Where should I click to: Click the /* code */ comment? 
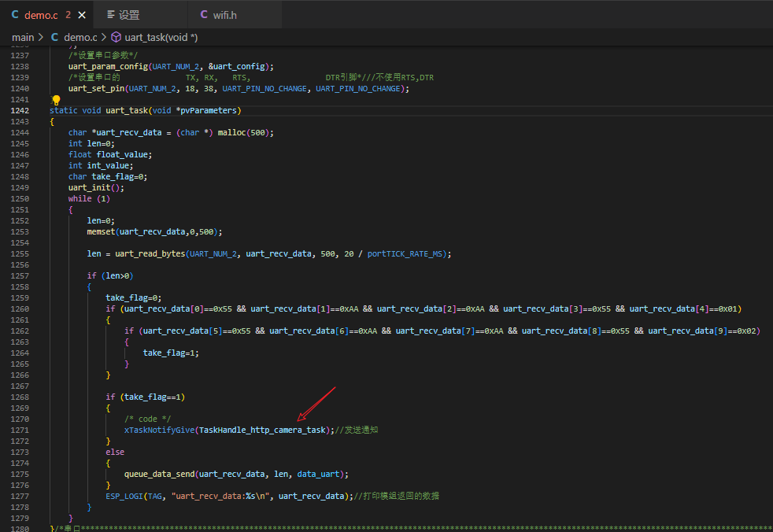coord(147,419)
